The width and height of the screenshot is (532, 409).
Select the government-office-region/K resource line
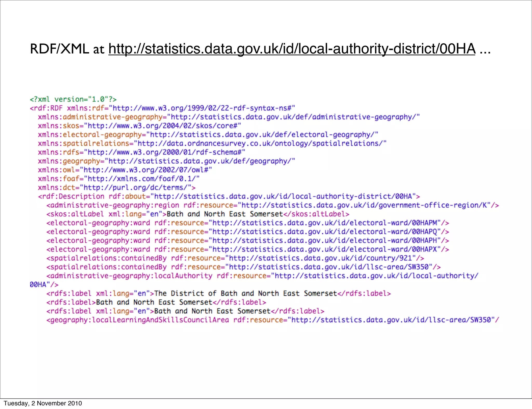pyautogui.click(x=272, y=205)
